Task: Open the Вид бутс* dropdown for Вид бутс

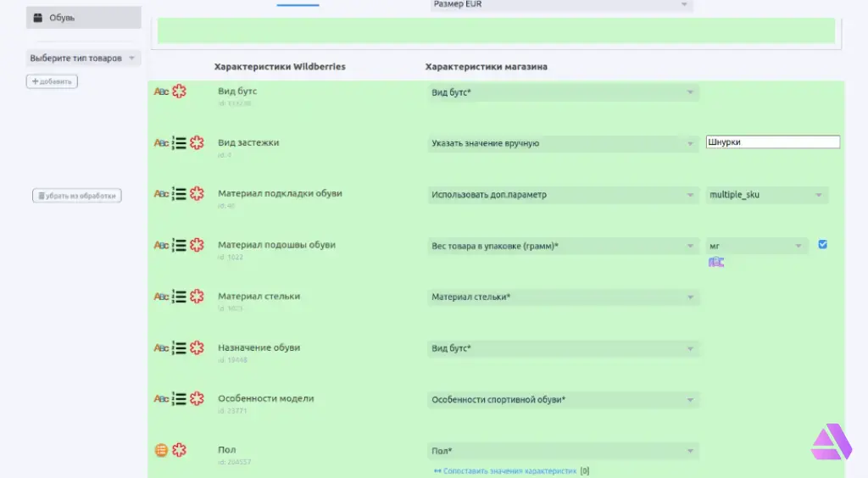Action: point(563,92)
